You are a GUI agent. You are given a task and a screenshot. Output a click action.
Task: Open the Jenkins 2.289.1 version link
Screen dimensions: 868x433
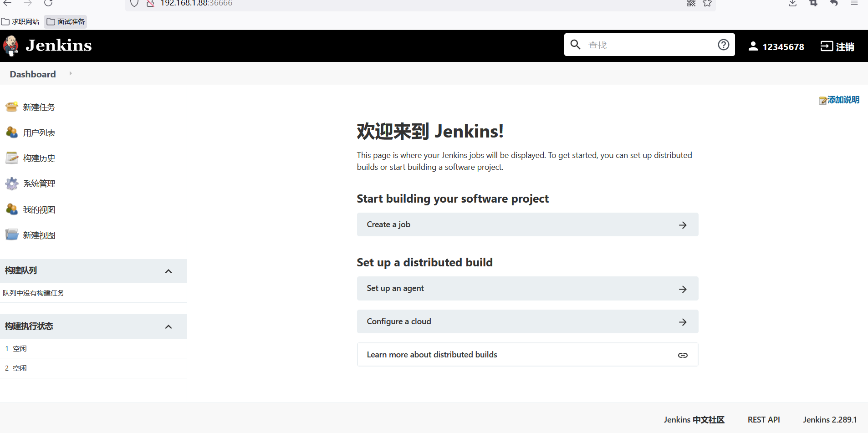pyautogui.click(x=830, y=420)
